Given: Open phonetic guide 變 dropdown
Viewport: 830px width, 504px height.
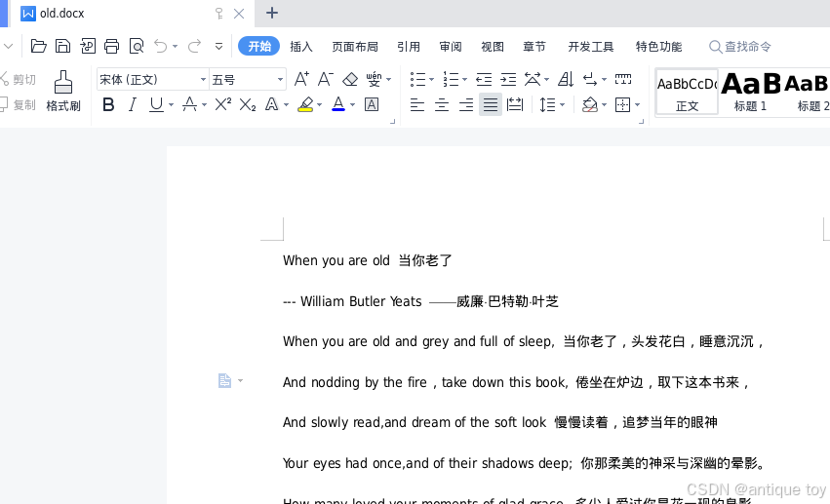Looking at the screenshot, I should 388,80.
